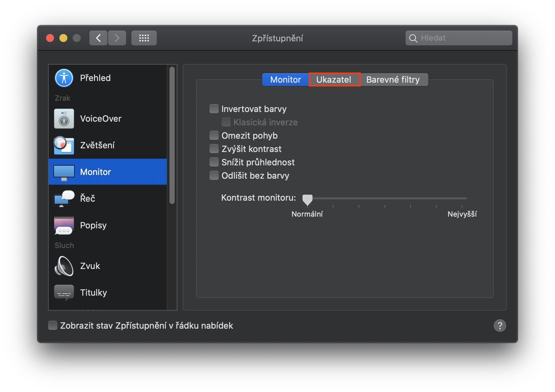Minimize the window with yellow button
Viewport: 555px width, 392px height.
pos(63,38)
